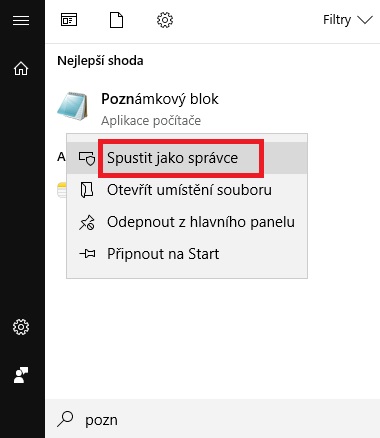380x438 pixels.
Task: Click the shield icon for run as admin
Action: [x=87, y=158]
